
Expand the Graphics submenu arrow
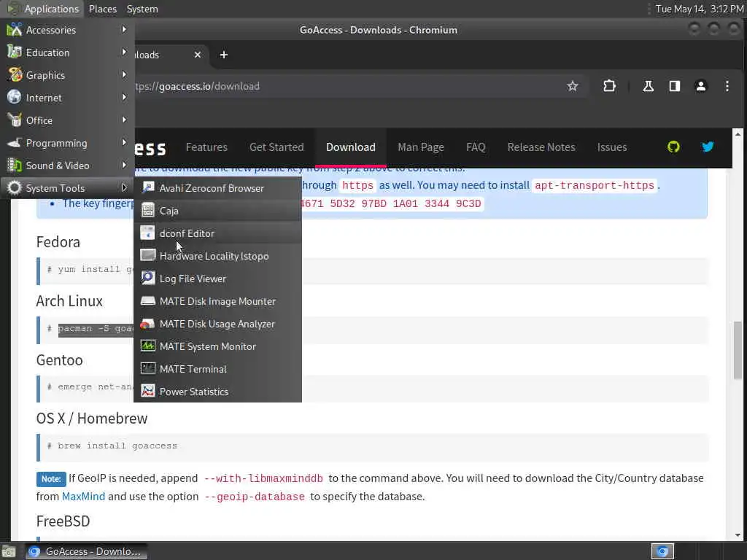click(124, 75)
